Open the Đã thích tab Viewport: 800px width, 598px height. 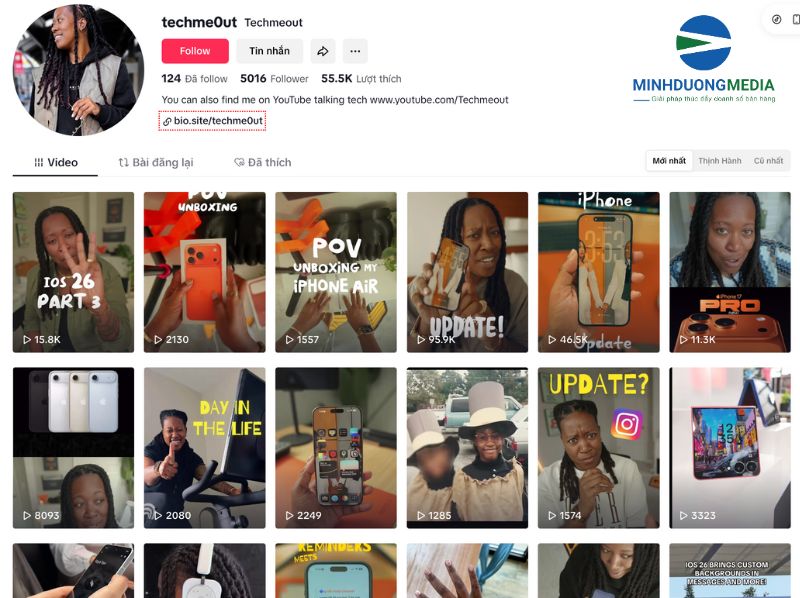(x=262, y=162)
